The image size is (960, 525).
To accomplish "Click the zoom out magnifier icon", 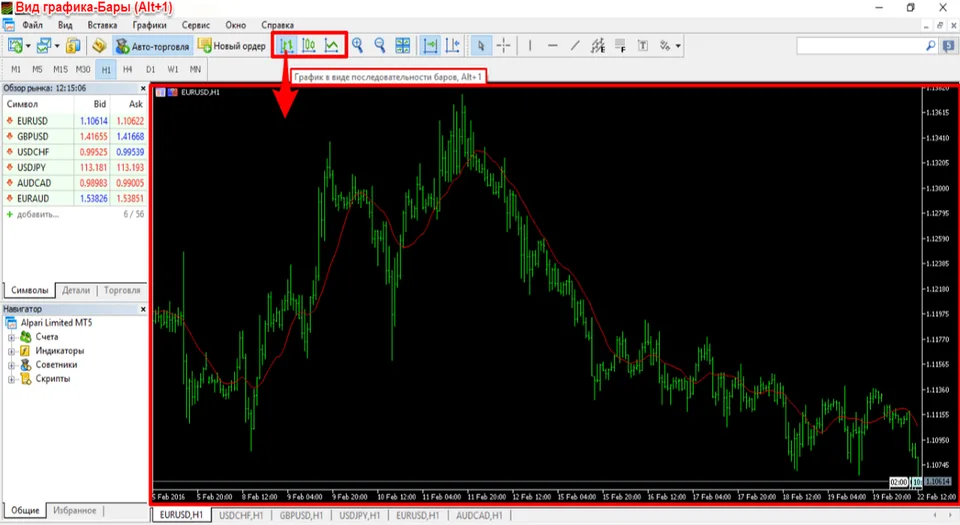I will coord(380,45).
